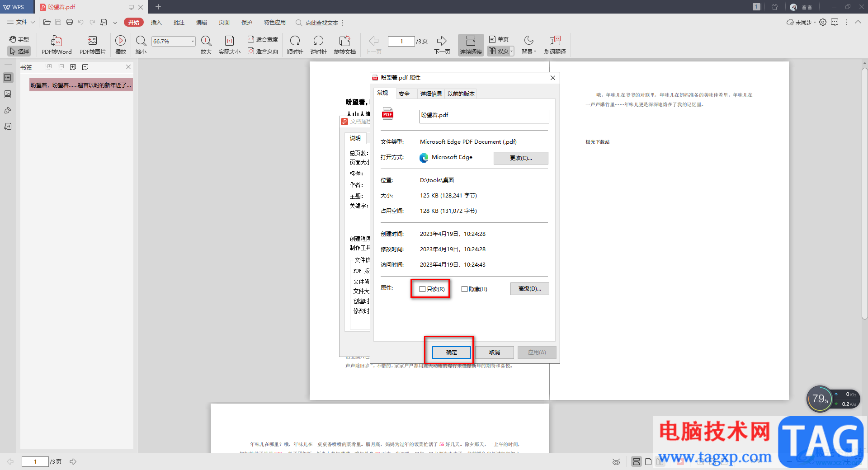Image resolution: width=868 pixels, height=470 pixels.
Task: Click 更改(C)... open-with button
Action: pyautogui.click(x=521, y=158)
